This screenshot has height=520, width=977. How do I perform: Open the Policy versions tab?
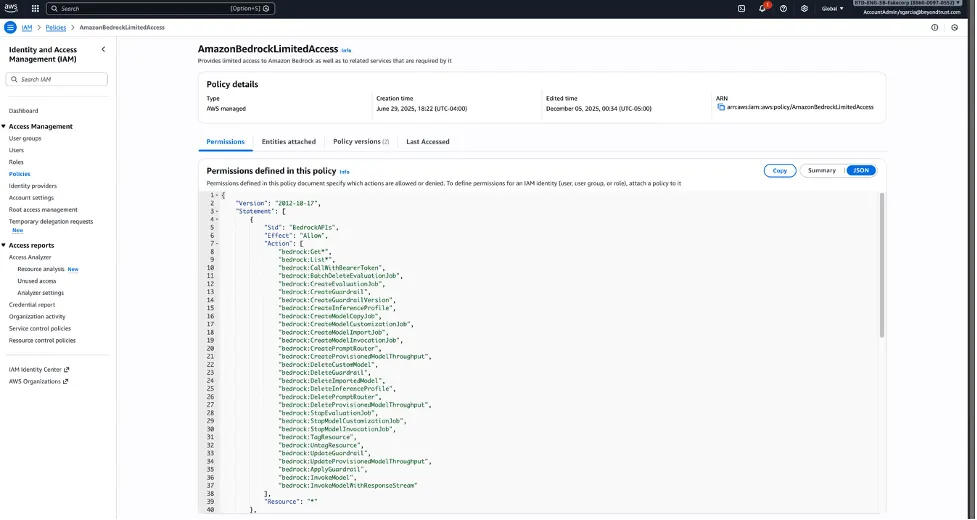[361, 141]
